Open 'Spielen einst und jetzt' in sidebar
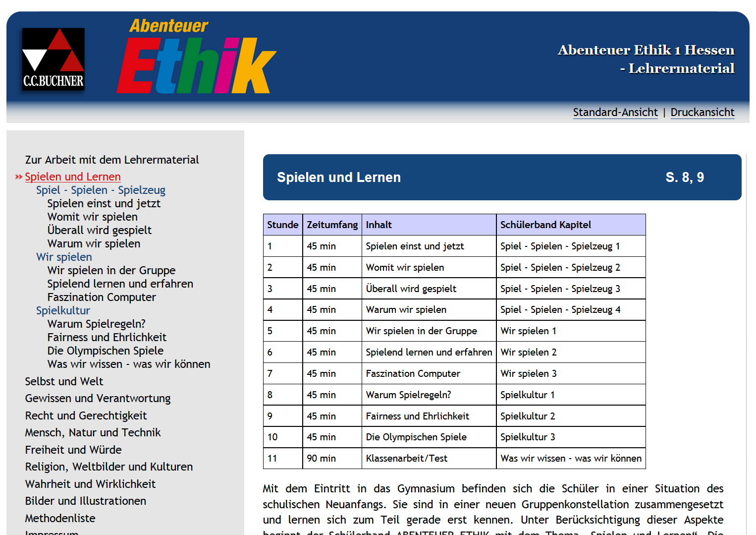756x535 pixels. [104, 203]
